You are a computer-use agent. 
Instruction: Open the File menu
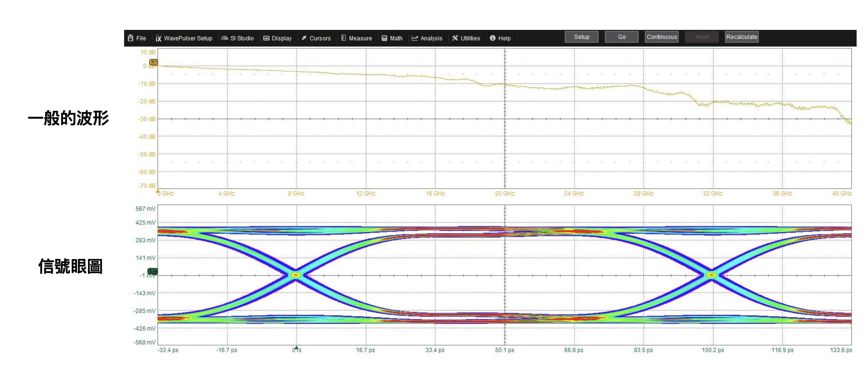tap(137, 38)
